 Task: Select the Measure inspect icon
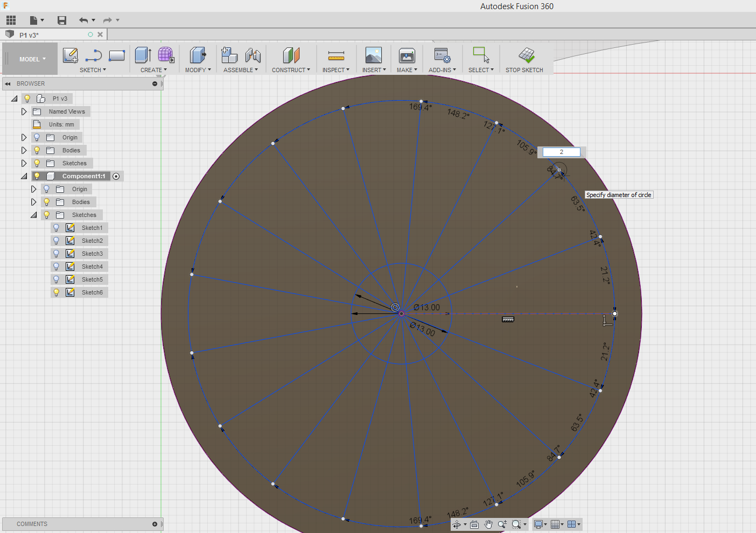coord(336,55)
